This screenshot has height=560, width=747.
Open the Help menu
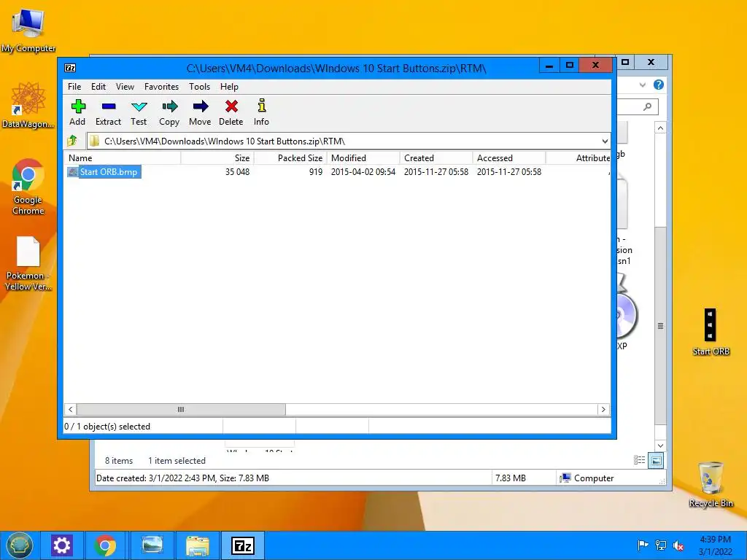tap(229, 87)
